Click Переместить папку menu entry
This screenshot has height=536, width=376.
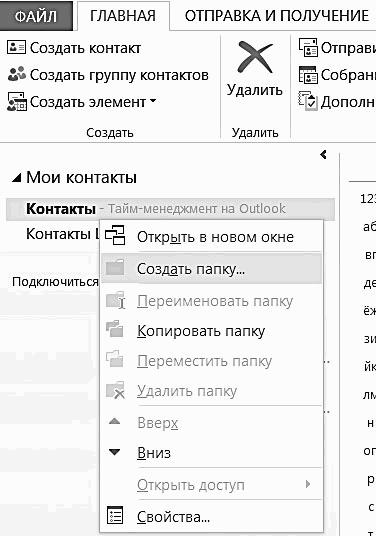click(x=212, y=361)
